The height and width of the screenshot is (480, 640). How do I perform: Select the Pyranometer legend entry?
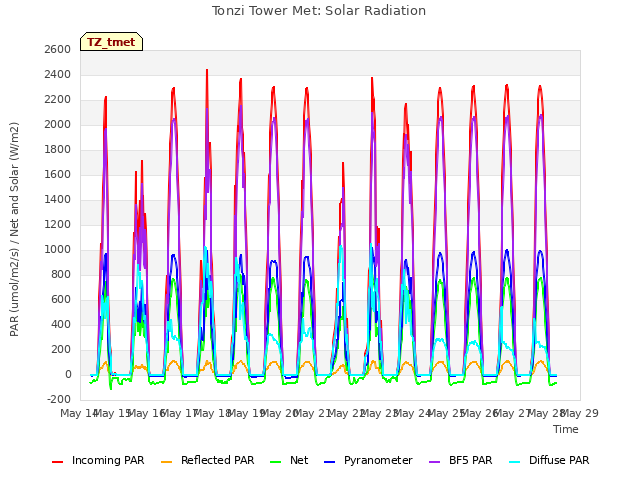tap(369, 460)
